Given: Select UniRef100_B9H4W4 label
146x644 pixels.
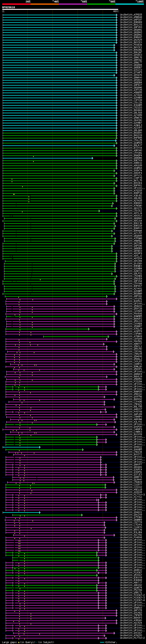Looking at the screenshot, I should pos(131,231).
